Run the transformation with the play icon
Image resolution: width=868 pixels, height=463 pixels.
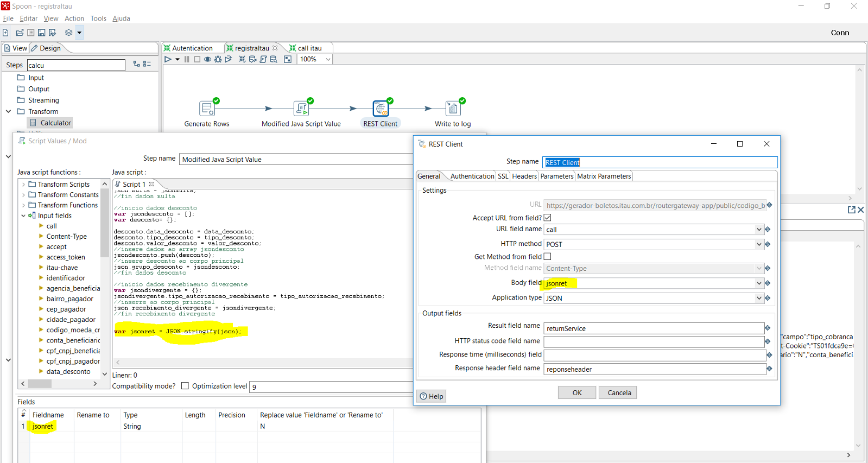pos(168,59)
